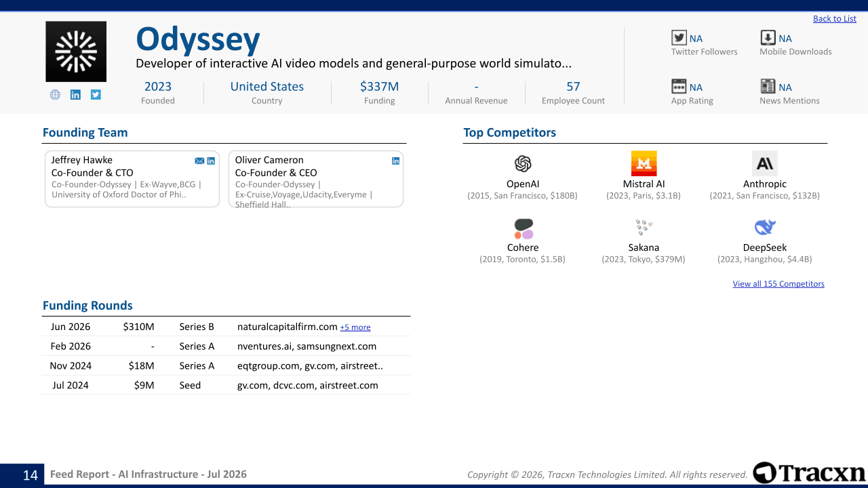Click the OpenAI competitor name
The width and height of the screenshot is (868, 488).
(523, 184)
